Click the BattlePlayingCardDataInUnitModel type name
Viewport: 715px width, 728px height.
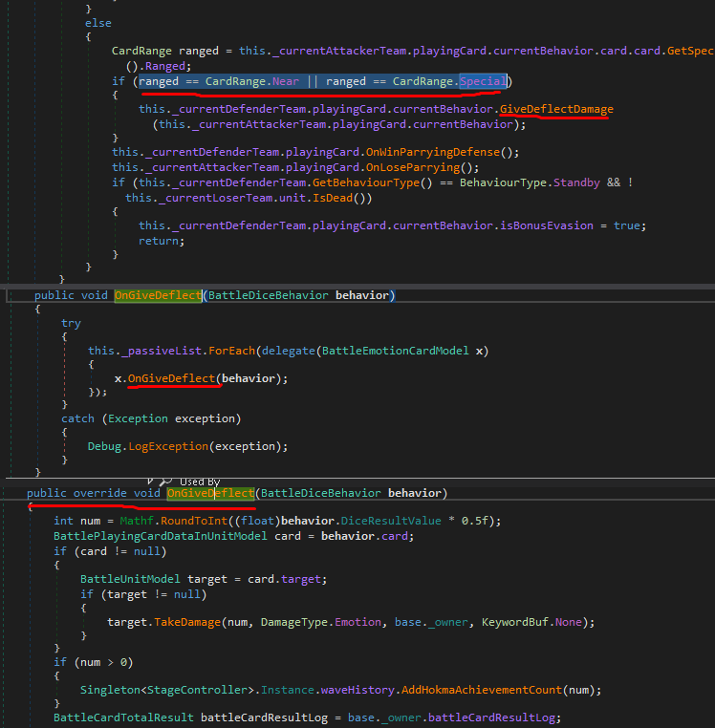click(x=161, y=536)
